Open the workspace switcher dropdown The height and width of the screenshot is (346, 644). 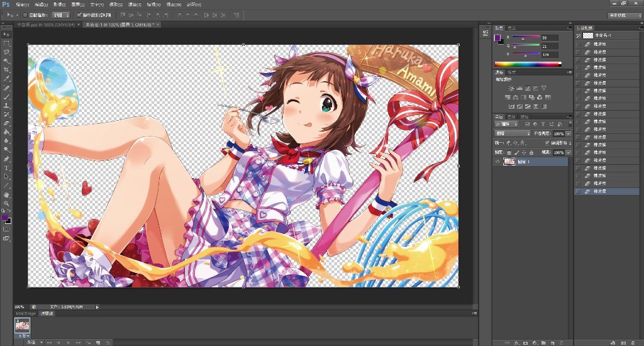pyautogui.click(x=625, y=15)
